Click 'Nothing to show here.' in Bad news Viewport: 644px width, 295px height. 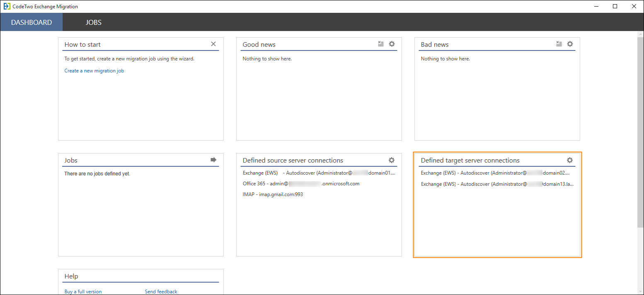[x=445, y=59]
